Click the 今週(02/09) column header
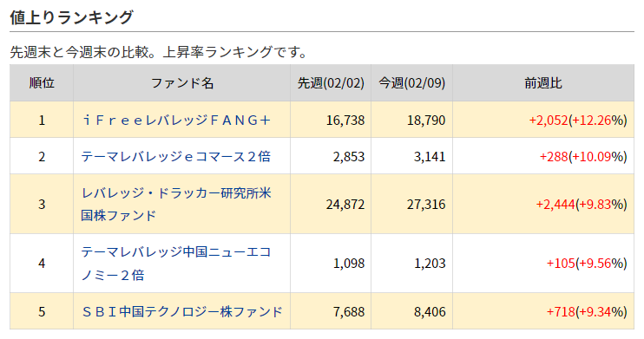 412,83
